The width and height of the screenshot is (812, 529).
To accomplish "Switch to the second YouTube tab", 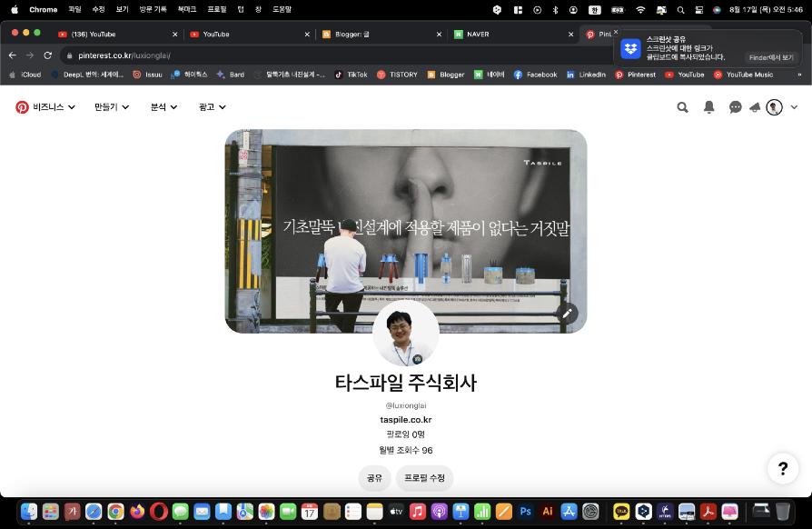I will [x=249, y=35].
